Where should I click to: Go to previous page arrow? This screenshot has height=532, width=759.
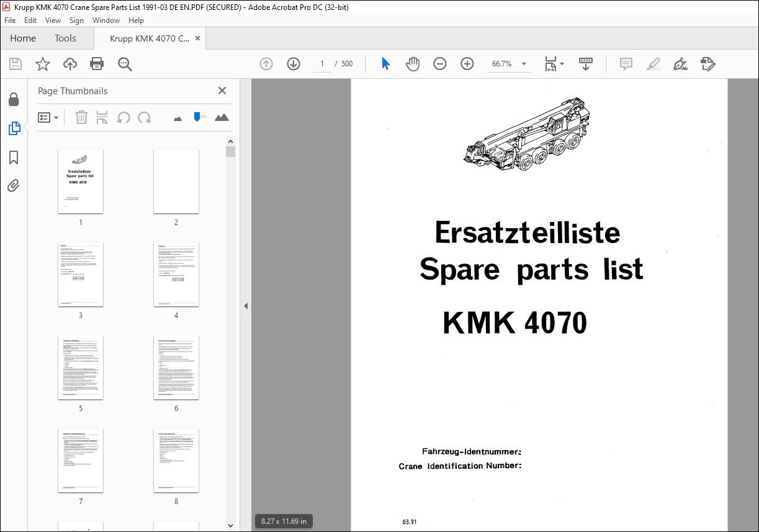pyautogui.click(x=266, y=64)
